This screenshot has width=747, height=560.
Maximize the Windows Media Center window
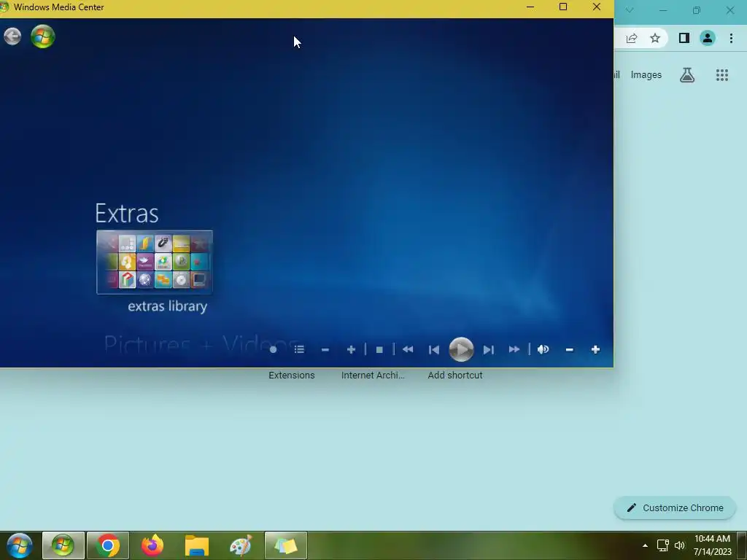[563, 7]
